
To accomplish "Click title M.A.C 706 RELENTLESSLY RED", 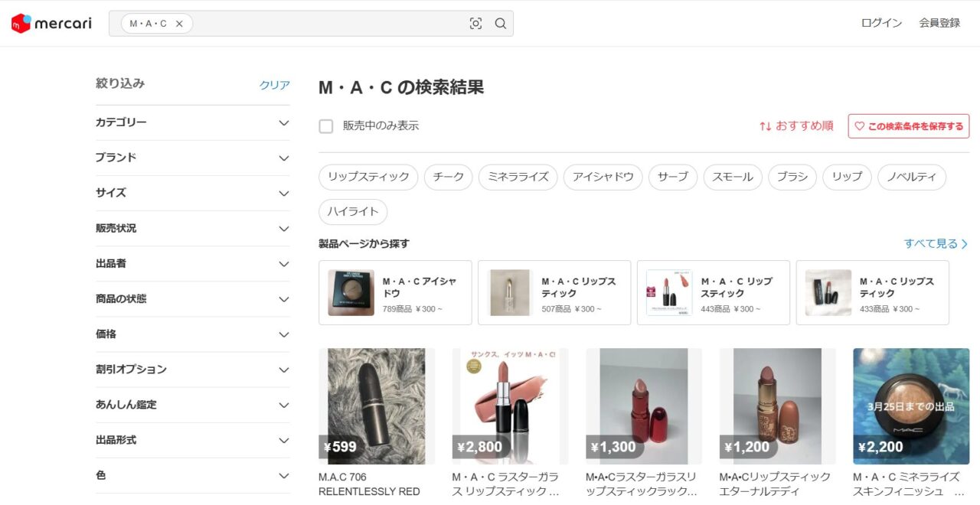I will [x=370, y=484].
